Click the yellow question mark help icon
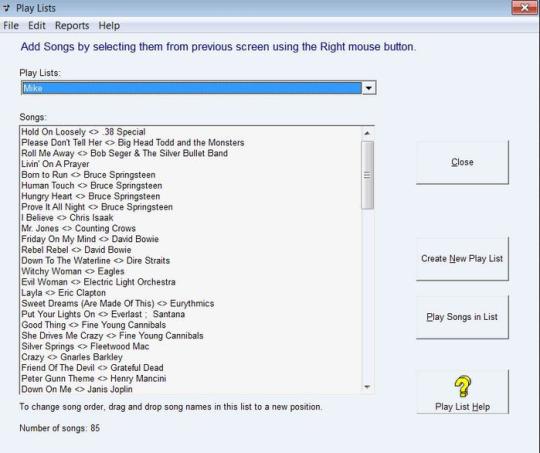The width and height of the screenshot is (540, 453). tap(463, 386)
